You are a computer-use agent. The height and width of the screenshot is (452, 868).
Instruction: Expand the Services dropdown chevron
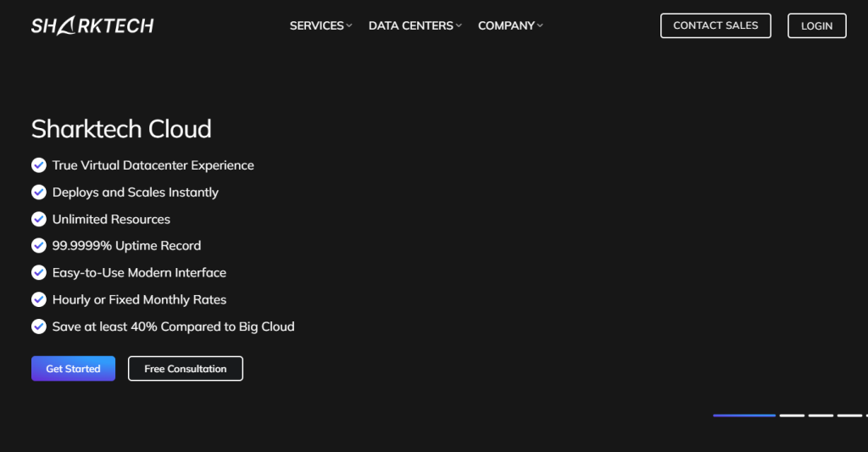pos(349,26)
